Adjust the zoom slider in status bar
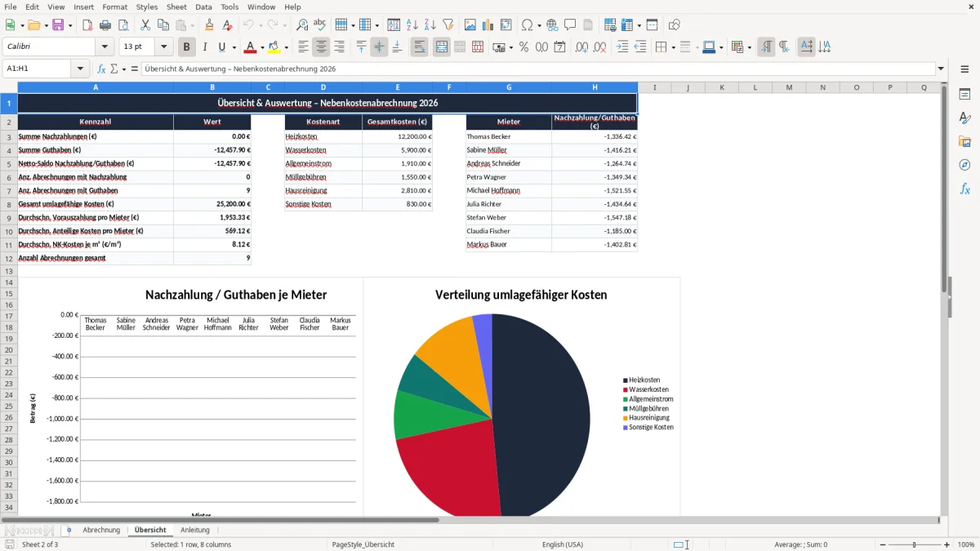 coord(914,544)
